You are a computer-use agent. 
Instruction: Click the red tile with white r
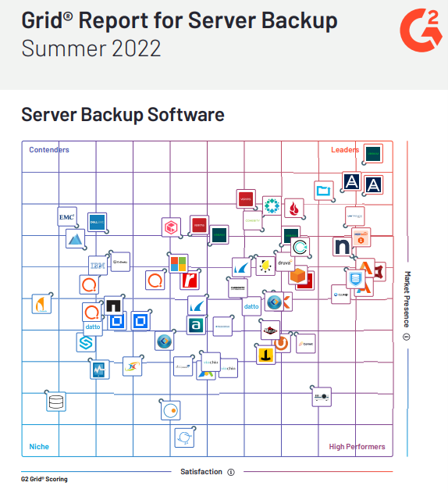pos(190,280)
